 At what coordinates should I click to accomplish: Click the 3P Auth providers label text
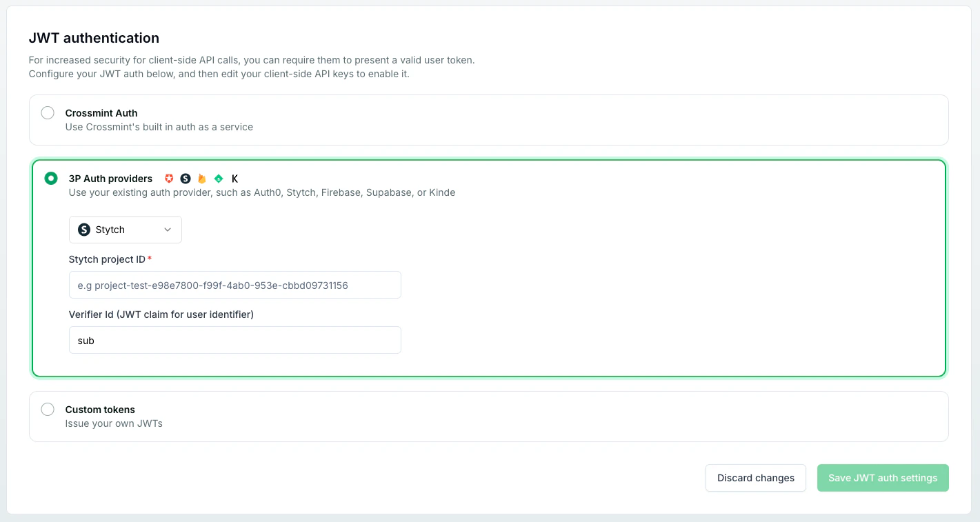[x=110, y=178]
